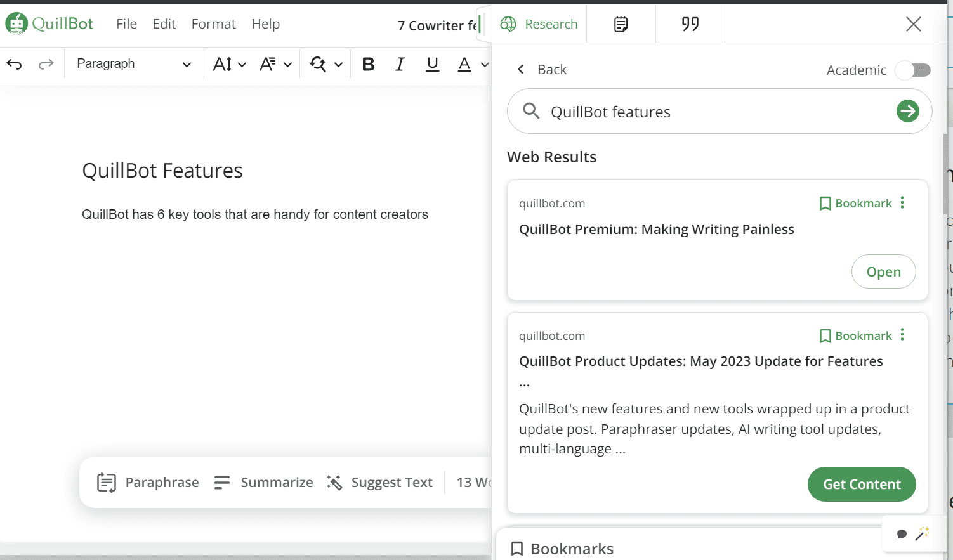Bookmark the Product Updates result
Image resolution: width=953 pixels, height=560 pixels.
(856, 335)
